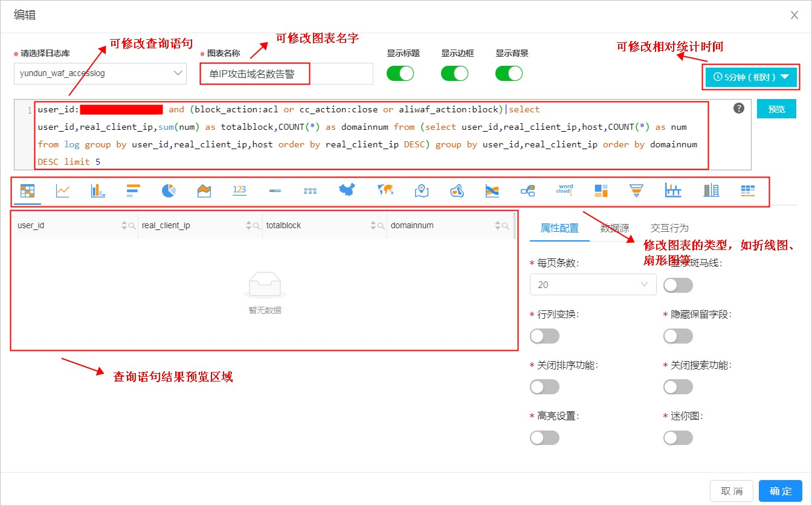This screenshot has height=506, width=812.
Task: Click the real_client_ip column header text
Action: click(166, 226)
